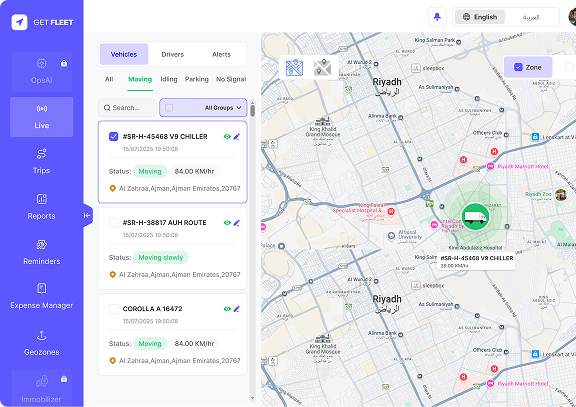The image size is (576, 407).
Task: Expand the All Groups dropdown
Action: [x=223, y=108]
